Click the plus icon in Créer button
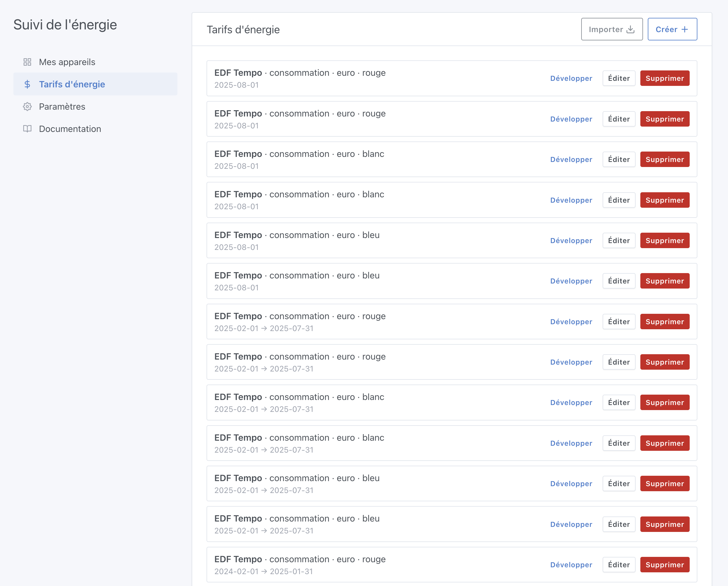This screenshot has height=586, width=728. click(x=685, y=29)
